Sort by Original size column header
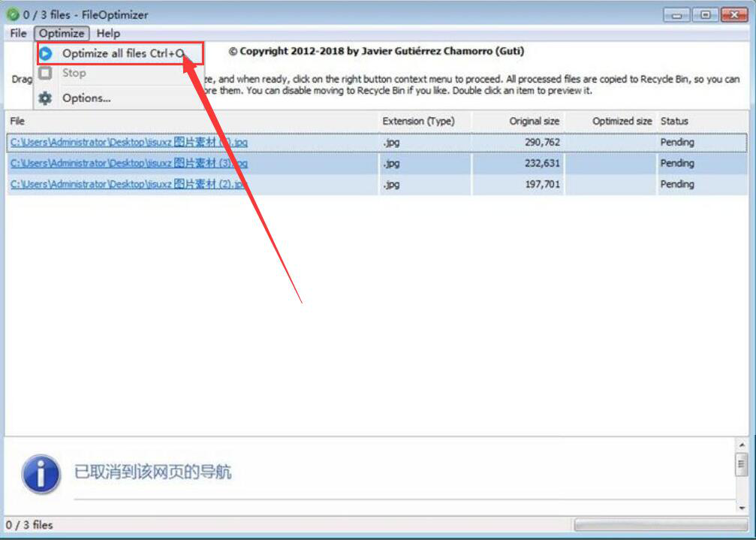Viewport: 756px width, 540px height. (x=518, y=121)
